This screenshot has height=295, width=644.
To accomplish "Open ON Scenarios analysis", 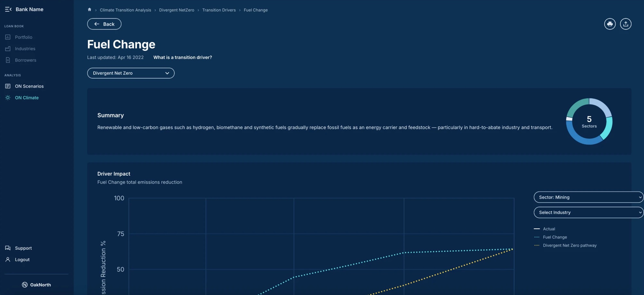I will tap(29, 86).
